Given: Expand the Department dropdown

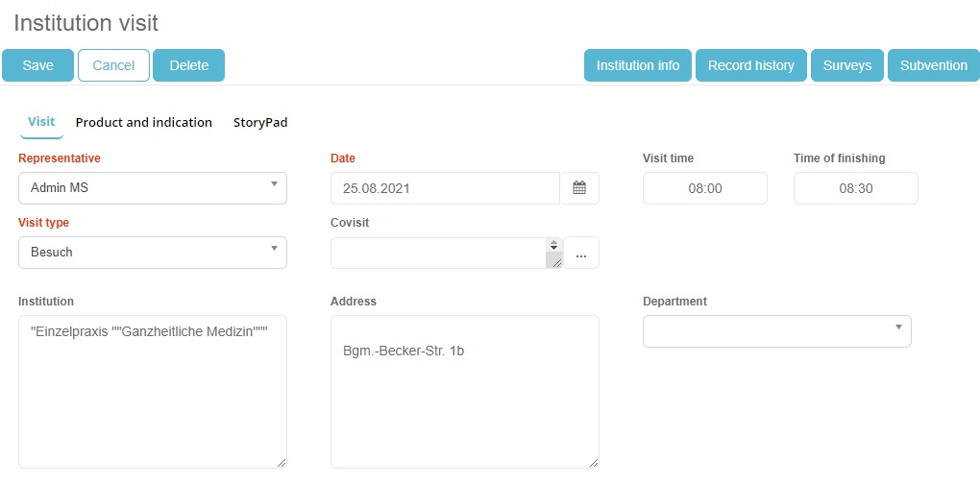Looking at the screenshot, I should click(776, 331).
